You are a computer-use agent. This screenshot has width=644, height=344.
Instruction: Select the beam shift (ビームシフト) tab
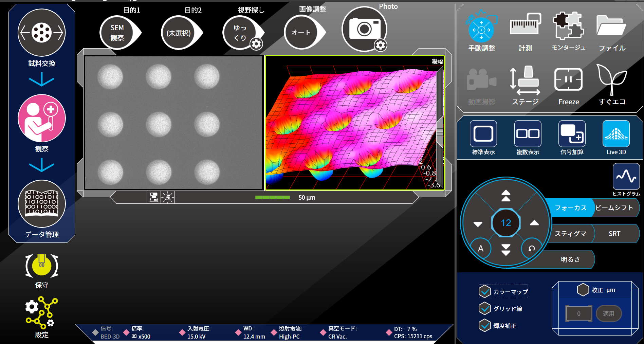pyautogui.click(x=614, y=208)
